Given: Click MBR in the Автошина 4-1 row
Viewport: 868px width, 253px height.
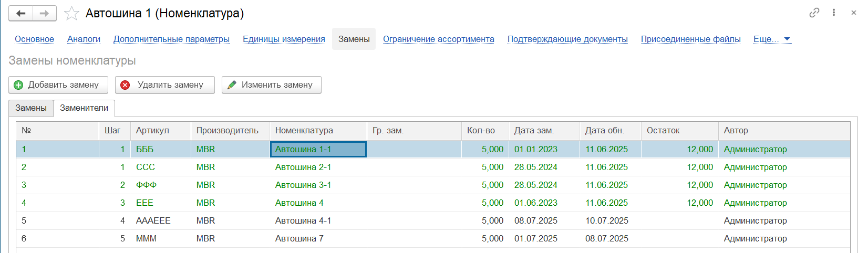Looking at the screenshot, I should coord(230,220).
